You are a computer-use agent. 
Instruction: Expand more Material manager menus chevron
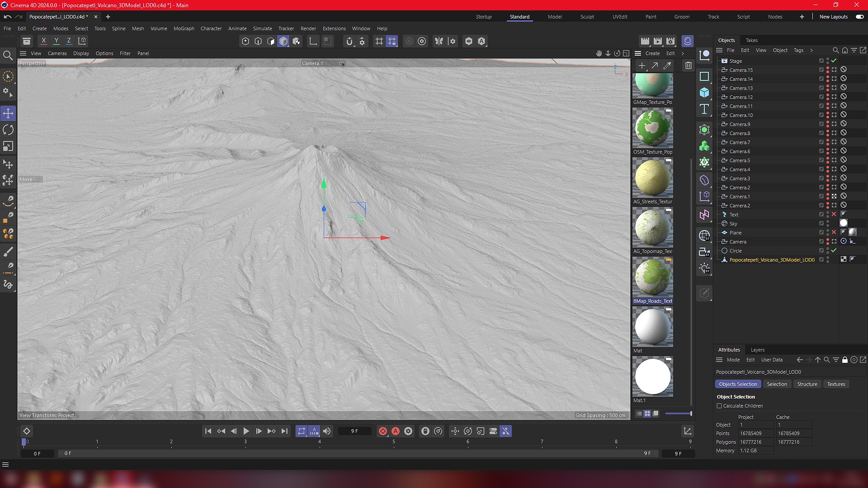point(683,53)
